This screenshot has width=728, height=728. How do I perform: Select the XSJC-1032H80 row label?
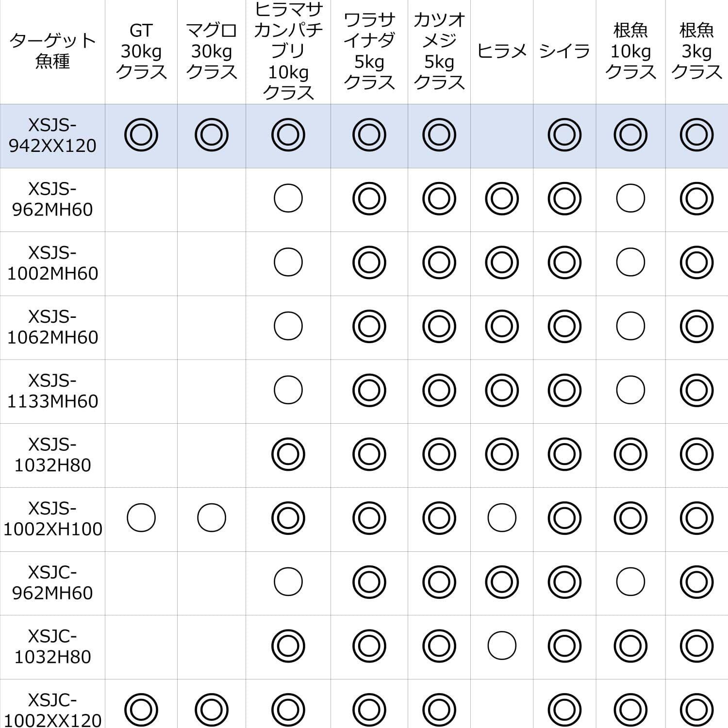(52, 646)
